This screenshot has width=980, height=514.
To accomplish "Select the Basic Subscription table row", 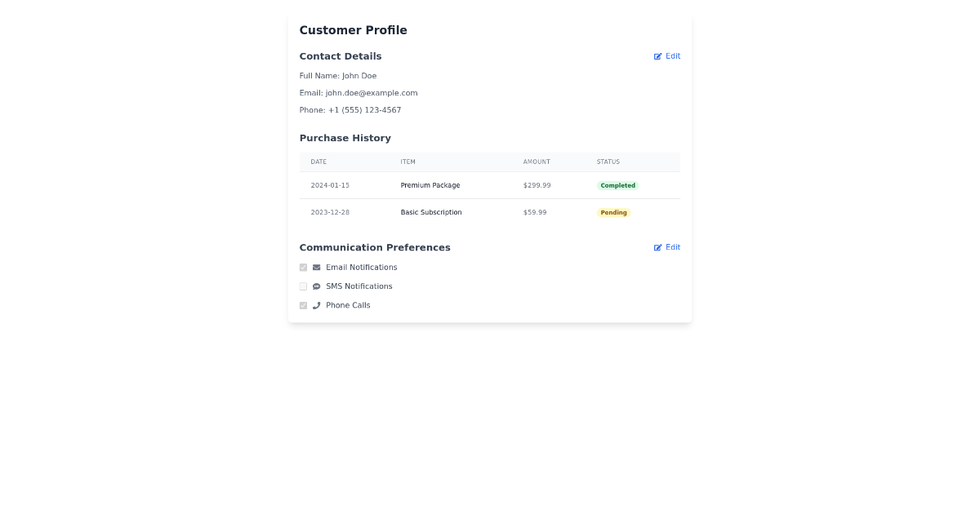I will point(449,212).
